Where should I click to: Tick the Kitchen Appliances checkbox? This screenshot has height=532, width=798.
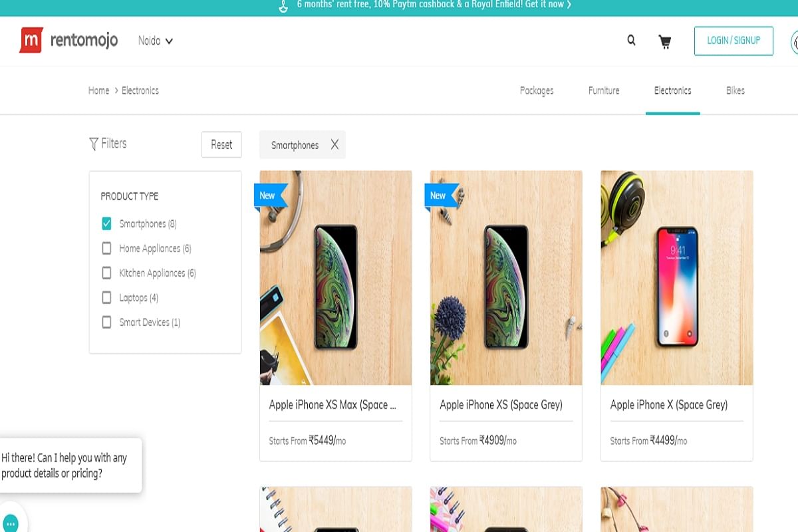click(x=106, y=273)
